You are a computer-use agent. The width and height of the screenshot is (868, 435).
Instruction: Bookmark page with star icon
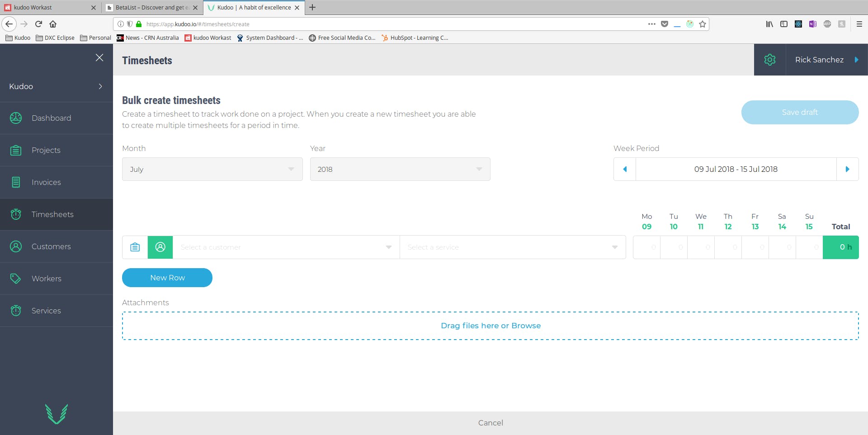[x=703, y=24]
